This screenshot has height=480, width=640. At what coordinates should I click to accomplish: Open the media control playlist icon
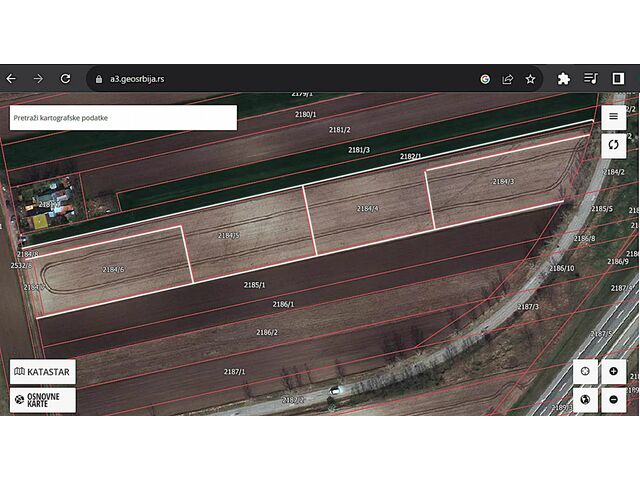(591, 78)
